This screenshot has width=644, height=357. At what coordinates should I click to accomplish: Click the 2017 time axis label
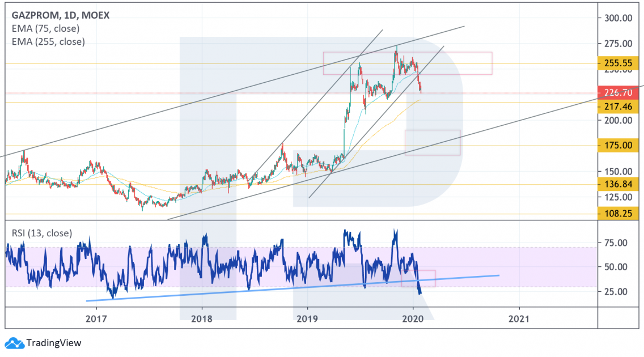(x=96, y=319)
